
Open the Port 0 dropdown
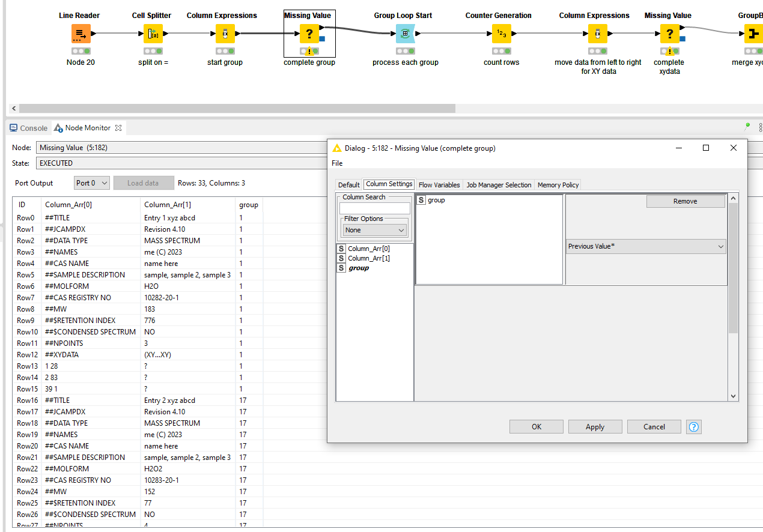tap(92, 183)
